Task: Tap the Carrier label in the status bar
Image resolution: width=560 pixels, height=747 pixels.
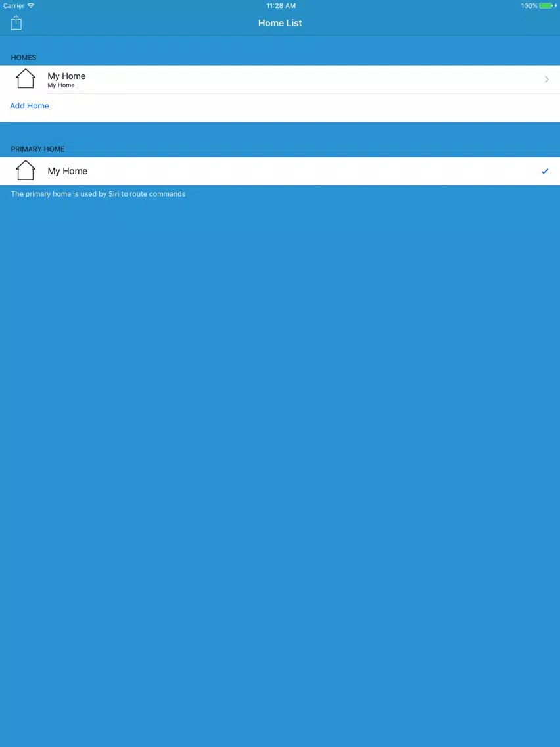Action: 14,6
